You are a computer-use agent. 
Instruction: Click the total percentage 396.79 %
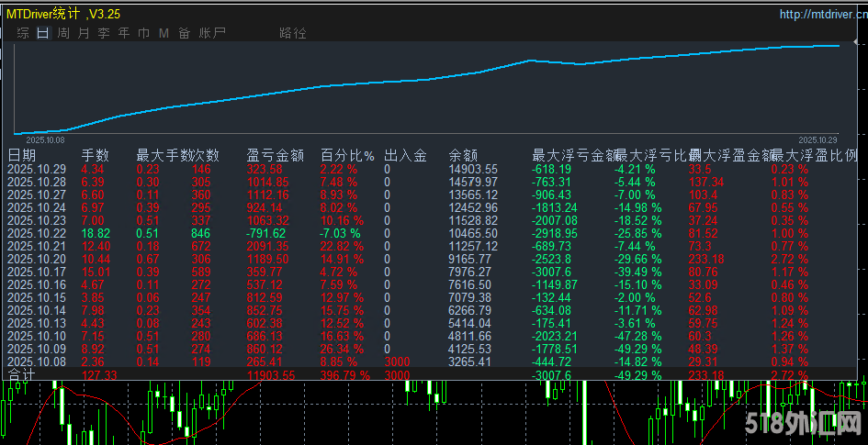click(x=345, y=374)
